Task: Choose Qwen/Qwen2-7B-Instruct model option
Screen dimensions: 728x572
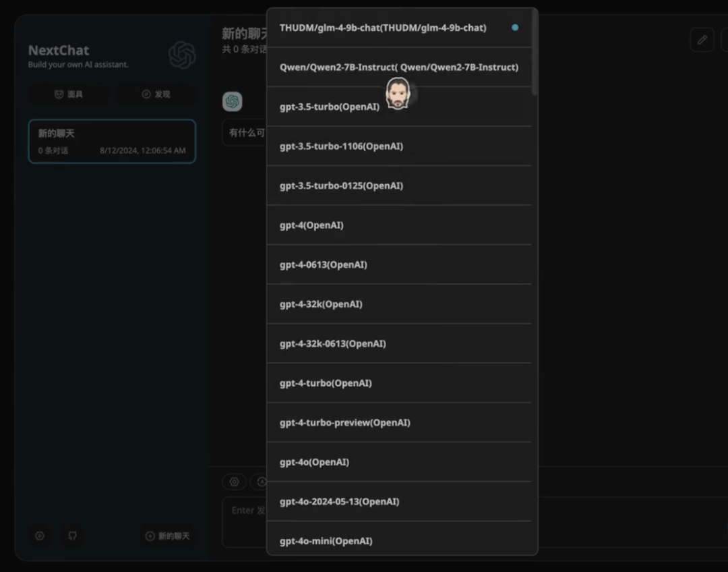Action: coord(398,67)
